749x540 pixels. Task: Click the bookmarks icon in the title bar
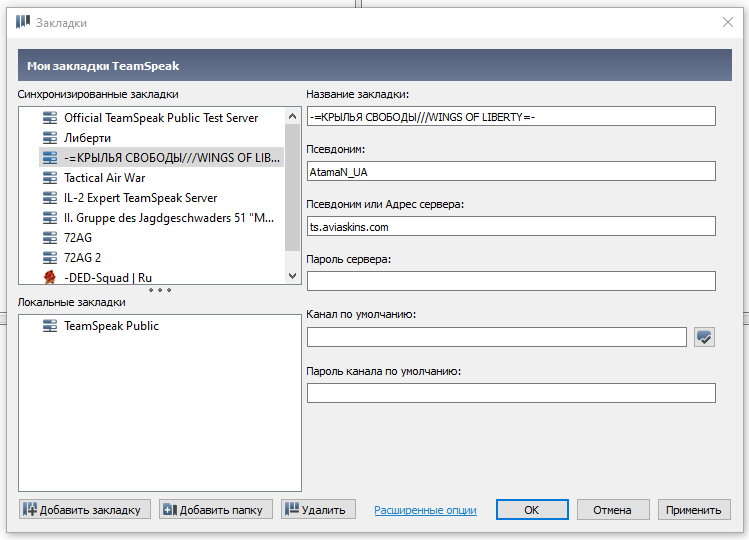pos(23,22)
